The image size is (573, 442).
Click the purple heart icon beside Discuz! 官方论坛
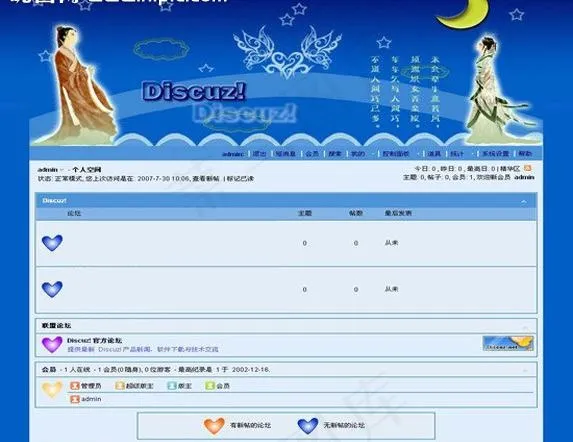(x=52, y=345)
